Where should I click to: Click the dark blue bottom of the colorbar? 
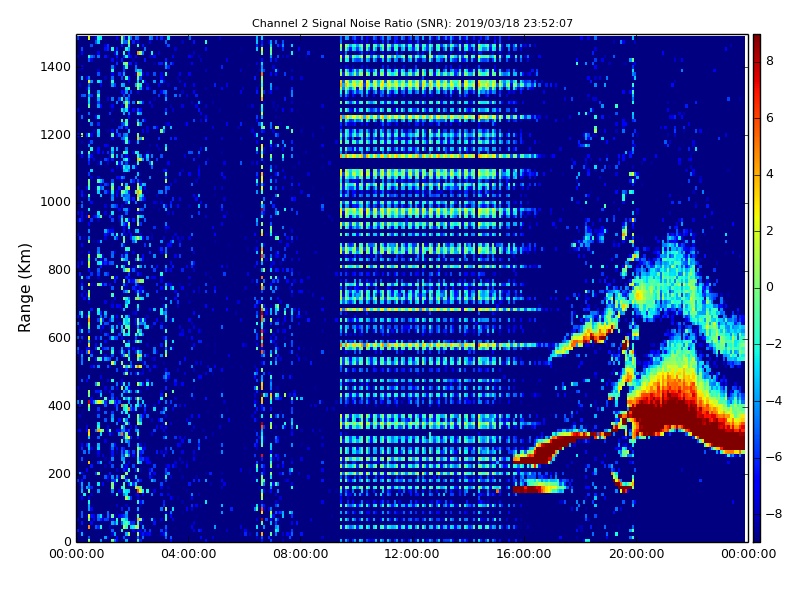757,535
